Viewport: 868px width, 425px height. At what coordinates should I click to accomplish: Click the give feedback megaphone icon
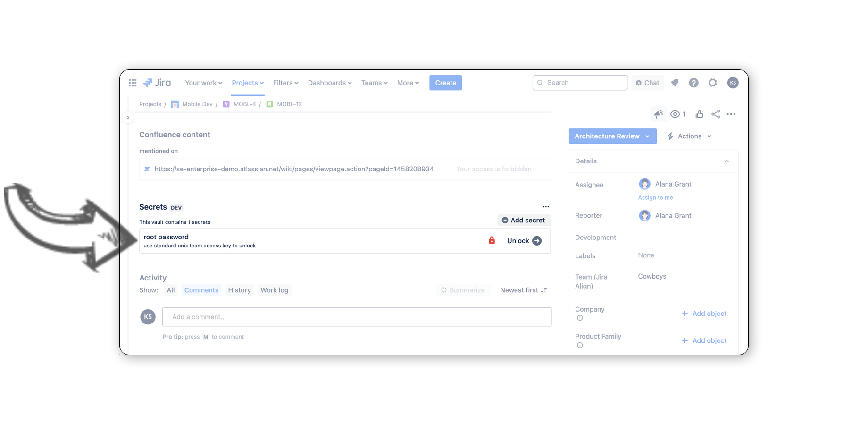click(x=659, y=114)
